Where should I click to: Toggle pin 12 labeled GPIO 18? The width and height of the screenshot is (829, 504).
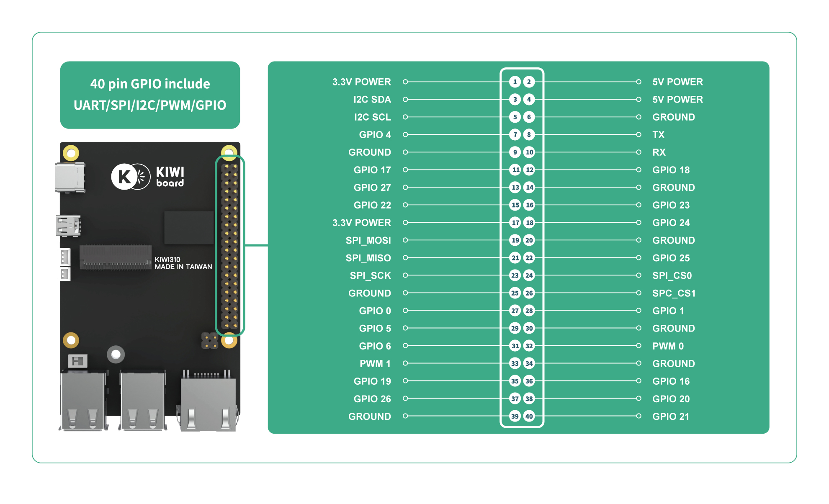(529, 170)
